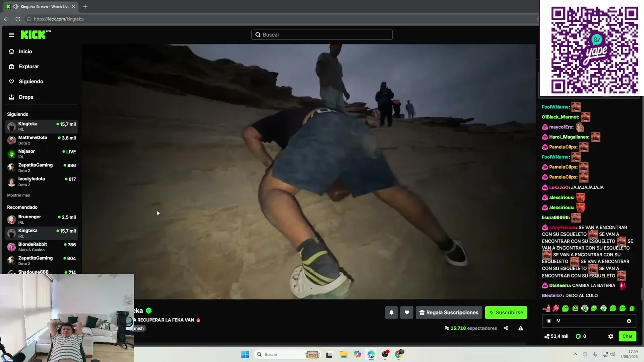
Task: Click the live stream video player
Action: coord(308,171)
